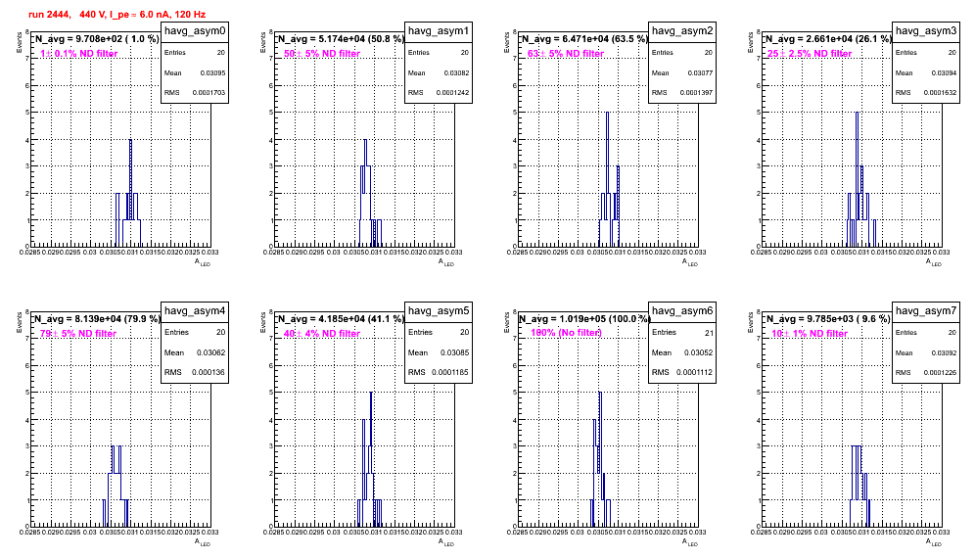Click Mean 0.03094 in havg_asym3 stats
Viewport: 975px width, 560px height.
point(926,72)
